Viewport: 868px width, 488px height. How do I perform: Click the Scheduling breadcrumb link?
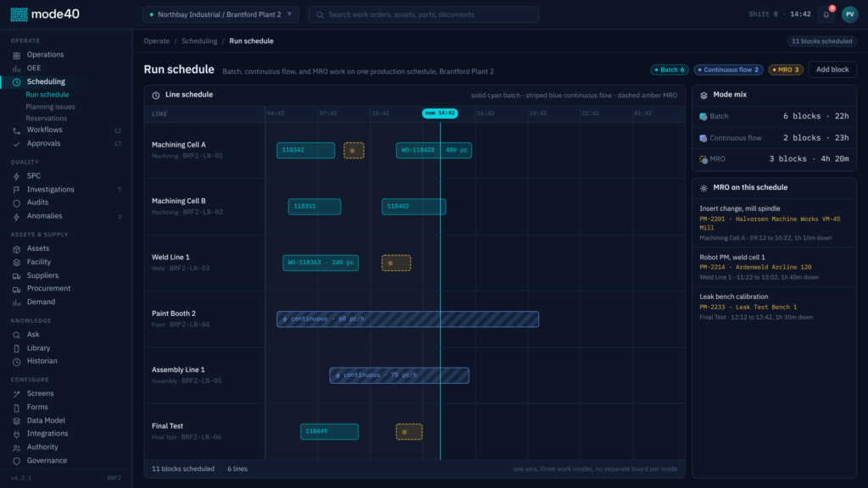[x=199, y=41]
